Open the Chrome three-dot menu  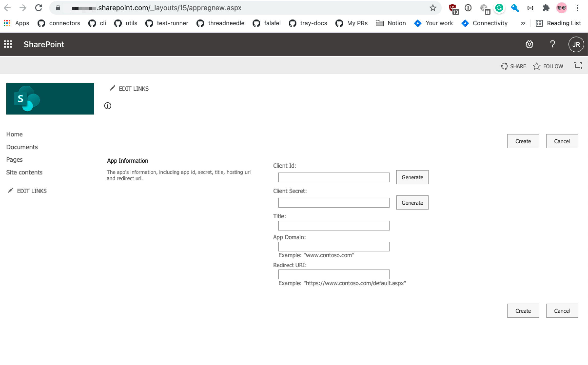click(577, 8)
